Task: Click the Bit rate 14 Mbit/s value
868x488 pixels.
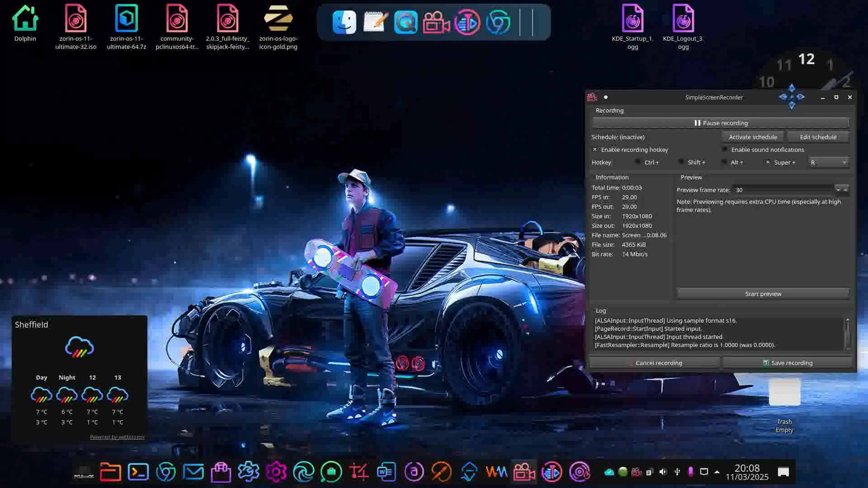Action: point(635,254)
